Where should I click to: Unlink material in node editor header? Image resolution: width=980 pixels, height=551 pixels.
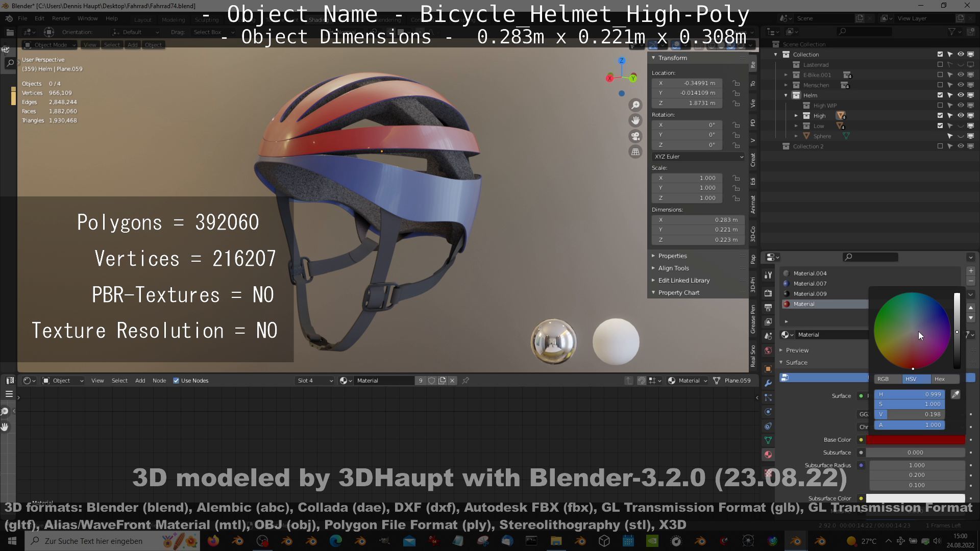(x=452, y=381)
